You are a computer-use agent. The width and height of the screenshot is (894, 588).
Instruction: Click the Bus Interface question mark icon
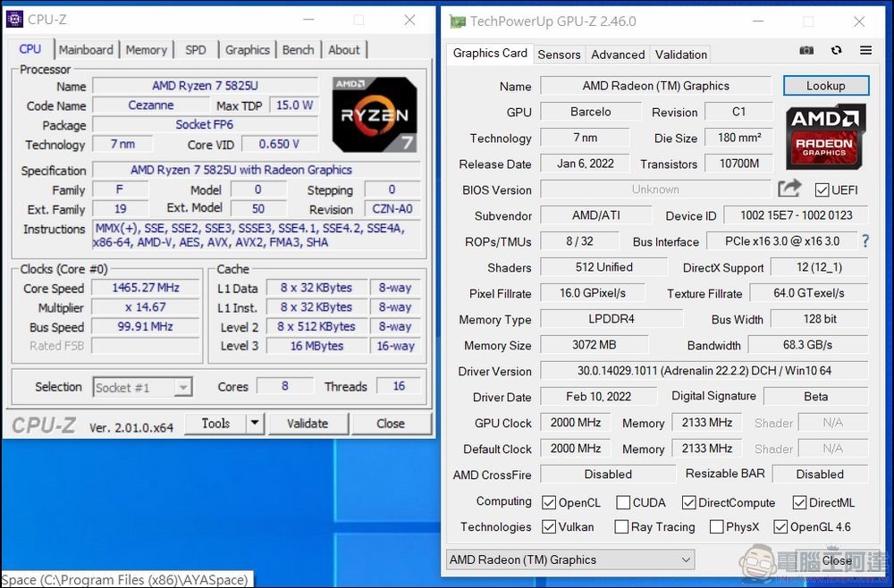coord(864,241)
